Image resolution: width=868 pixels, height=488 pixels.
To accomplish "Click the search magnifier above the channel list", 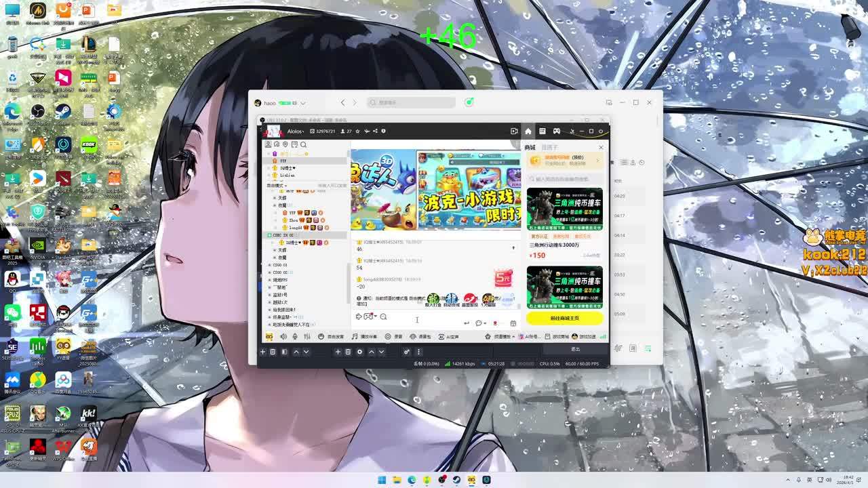I will (303, 144).
